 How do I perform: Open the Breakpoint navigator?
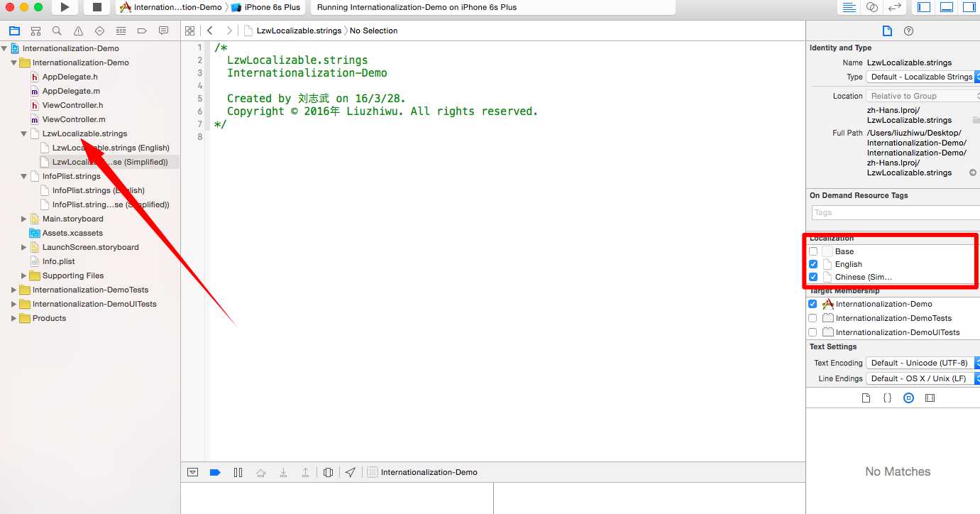tap(142, 31)
